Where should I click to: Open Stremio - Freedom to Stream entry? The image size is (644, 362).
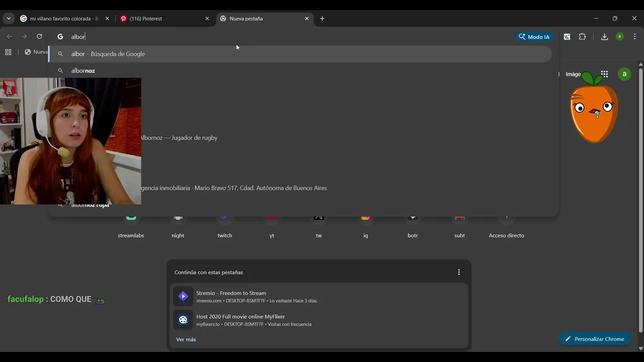319,297
